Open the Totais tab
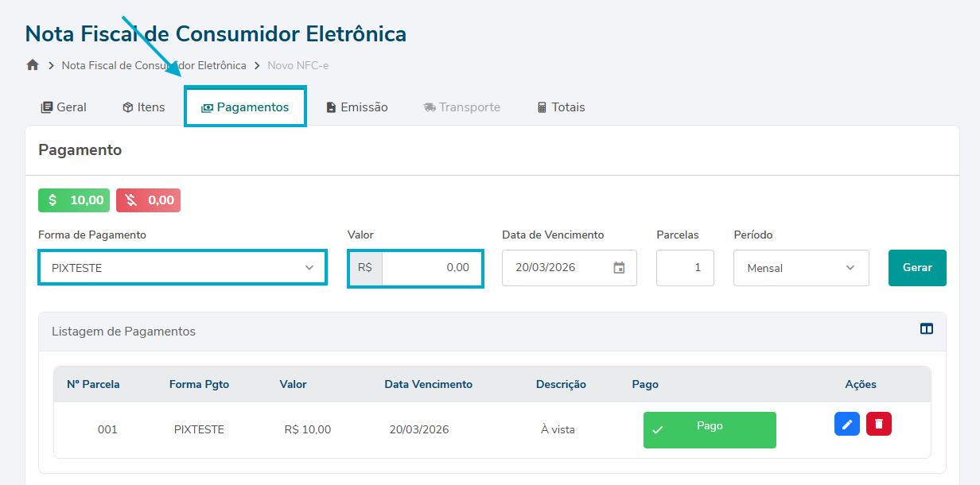Image resolution: width=980 pixels, height=485 pixels. tap(561, 107)
